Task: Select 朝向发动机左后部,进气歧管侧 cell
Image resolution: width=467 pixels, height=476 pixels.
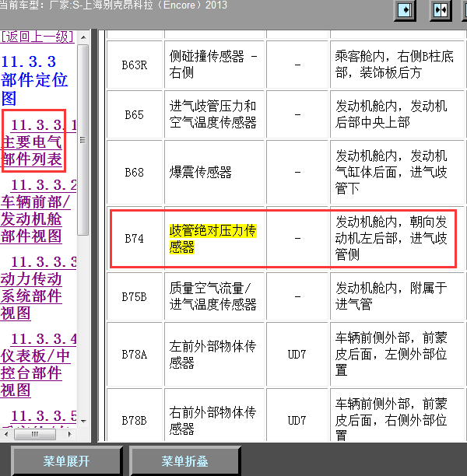Action: (397, 238)
